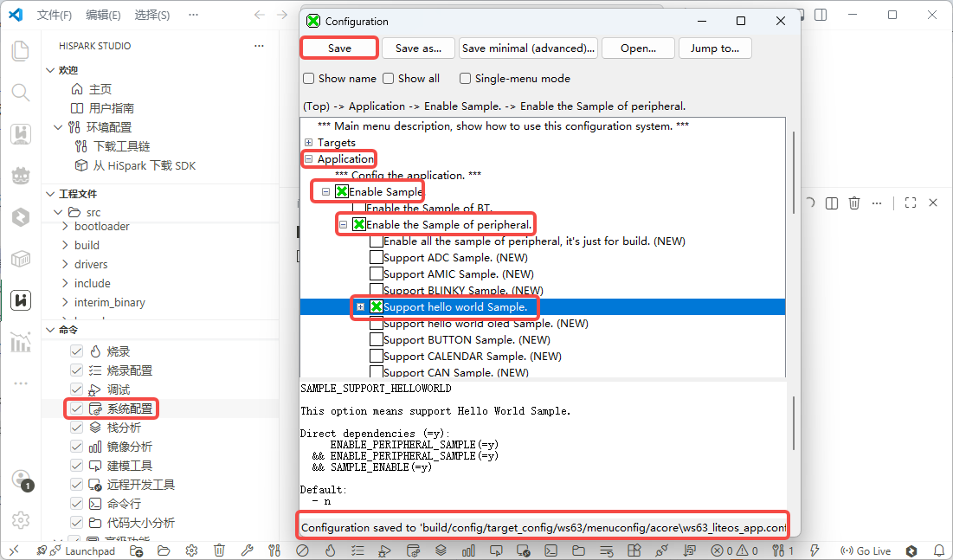Click the Save button

[x=340, y=48]
